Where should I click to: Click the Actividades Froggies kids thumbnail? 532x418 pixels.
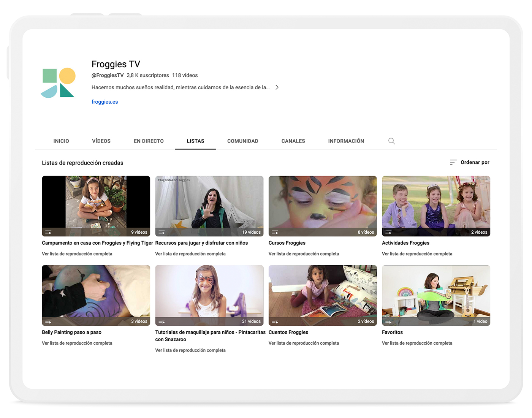(436, 206)
